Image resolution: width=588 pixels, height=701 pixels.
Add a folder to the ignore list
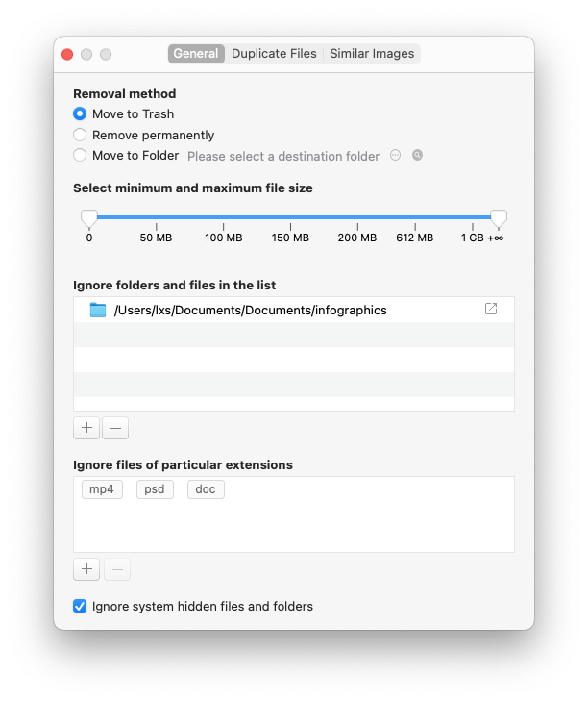(86, 428)
